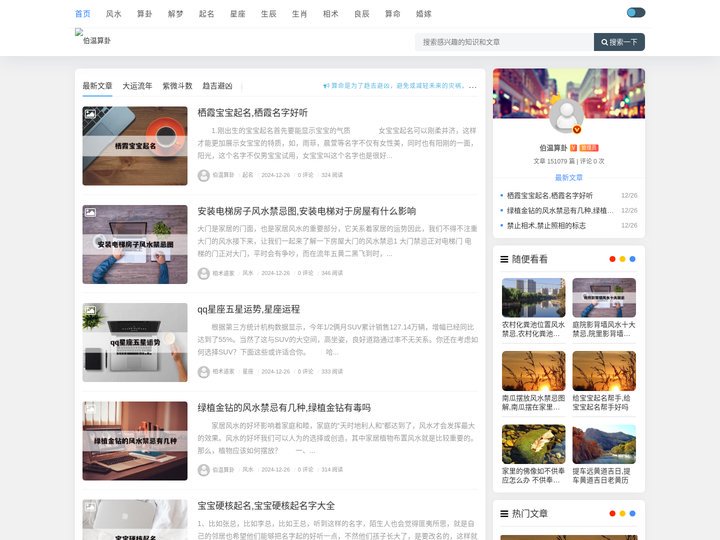The image size is (720, 540).
Task: Click image icon on 安装电梯 thumbnail
Action: pyautogui.click(x=90, y=212)
